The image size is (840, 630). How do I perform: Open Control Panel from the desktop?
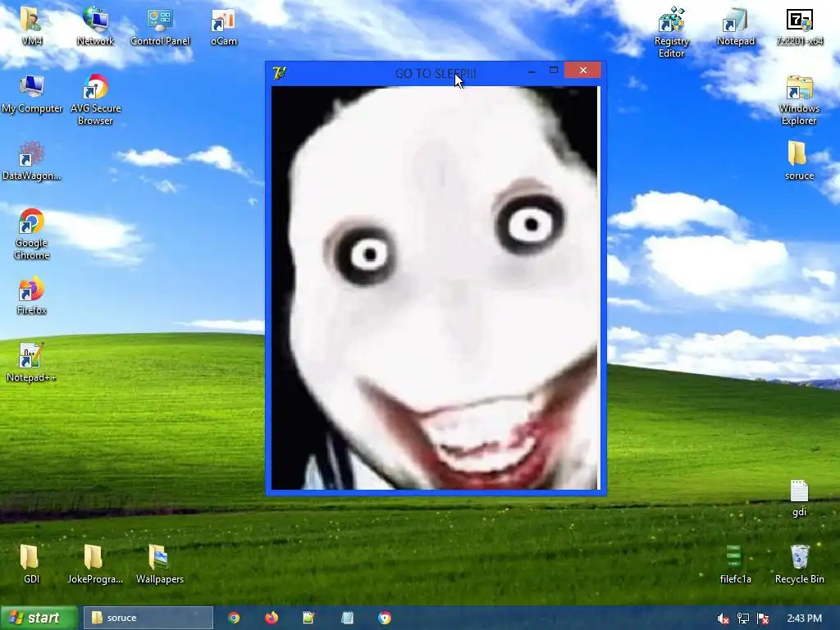160,25
